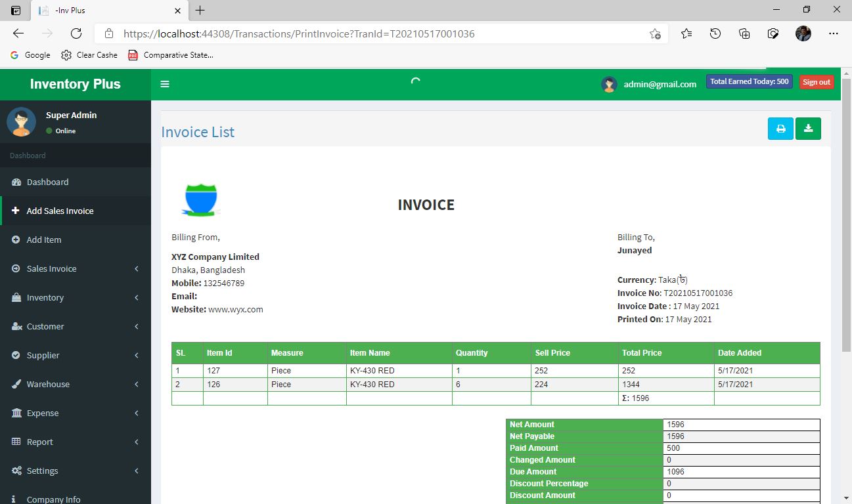852x504 pixels.
Task: Click the Total Earned Today badge
Action: 749,81
